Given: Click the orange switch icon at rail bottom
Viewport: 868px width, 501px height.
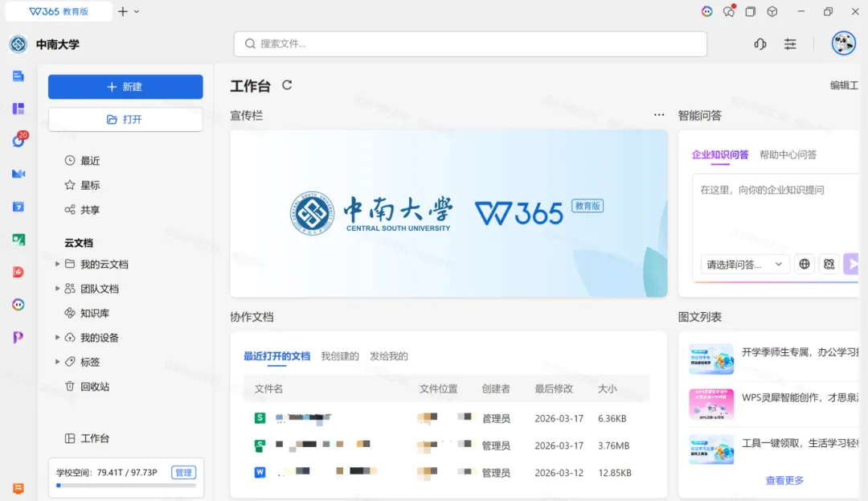Looking at the screenshot, I should (x=18, y=487).
